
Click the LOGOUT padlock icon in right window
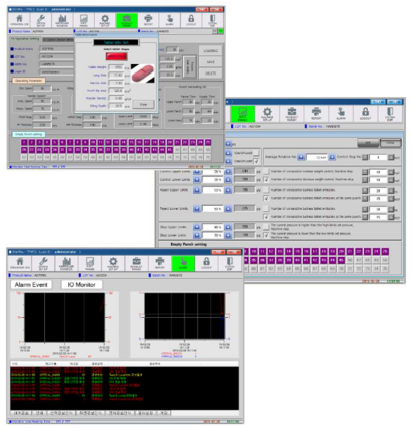(365, 114)
